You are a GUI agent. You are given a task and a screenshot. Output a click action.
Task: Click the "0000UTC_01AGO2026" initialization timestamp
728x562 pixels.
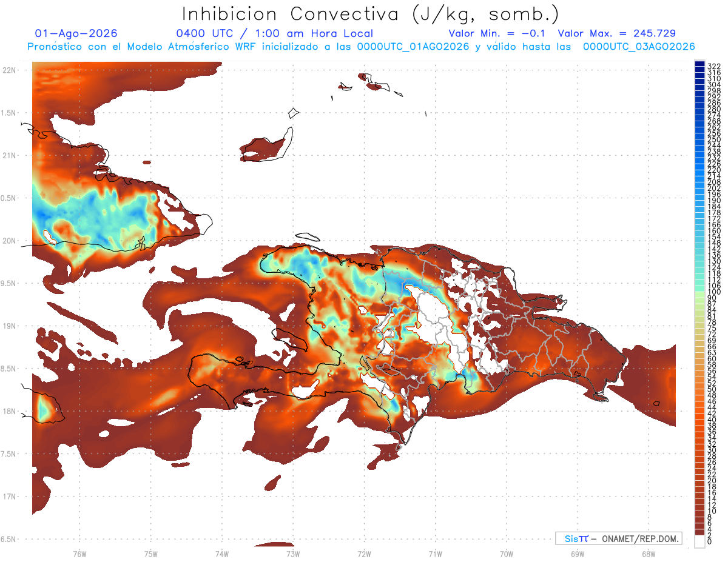pyautogui.click(x=413, y=46)
